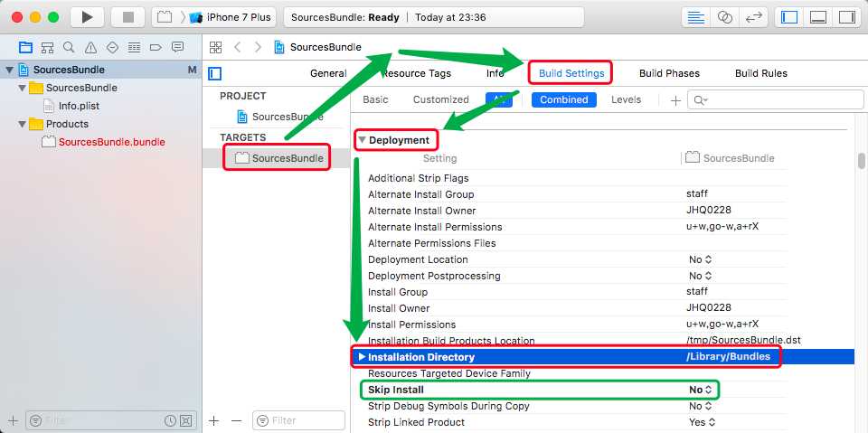Toggle the left Navigator panel
The width and height of the screenshot is (868, 433).
click(x=789, y=17)
